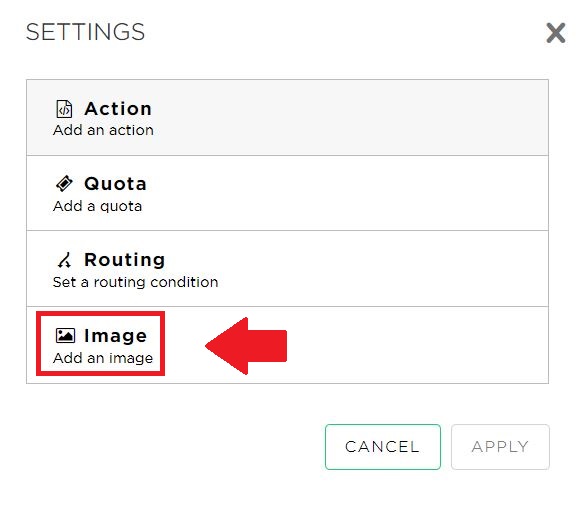Choose 'Add a quota' option
Image resolution: width=583 pixels, height=506 pixels.
click(97, 206)
